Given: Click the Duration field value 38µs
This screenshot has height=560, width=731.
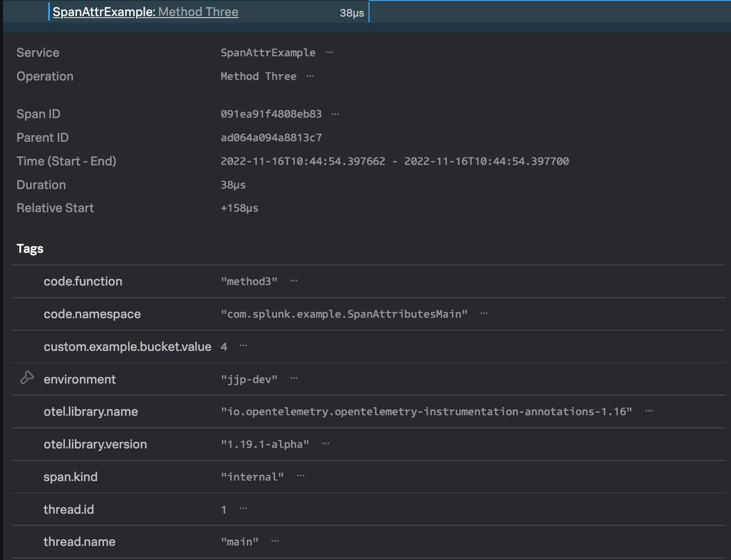Looking at the screenshot, I should [x=233, y=184].
